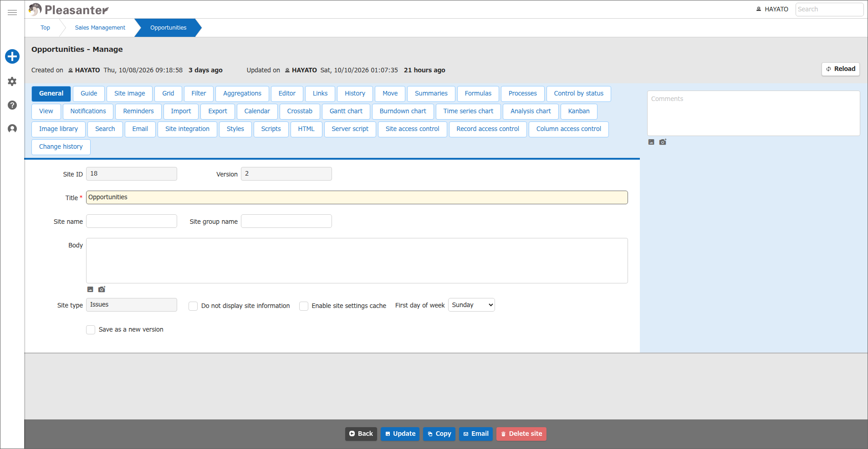Screen dimensions: 868x449
Task: Focus the Search box at top
Action: 829,9
